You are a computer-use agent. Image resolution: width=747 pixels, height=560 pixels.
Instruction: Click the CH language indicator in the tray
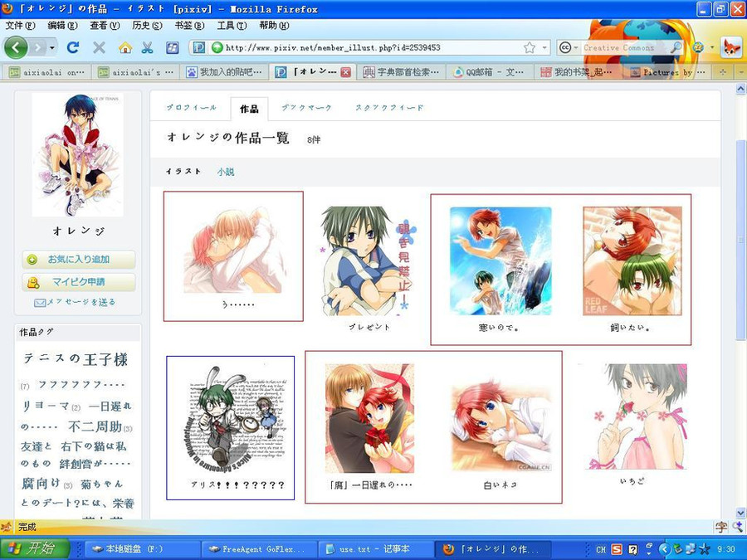pos(601,549)
